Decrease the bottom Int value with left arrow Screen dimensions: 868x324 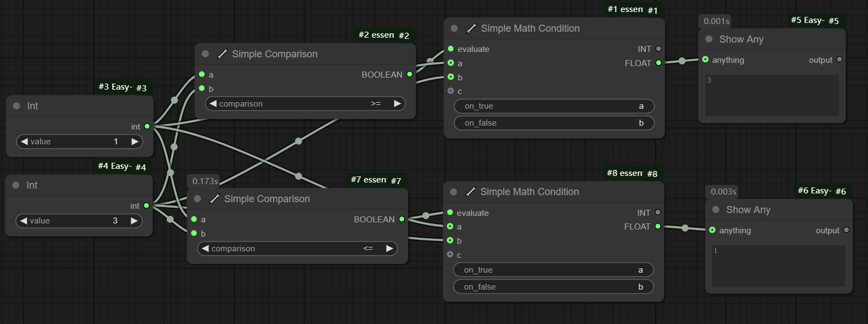24,221
